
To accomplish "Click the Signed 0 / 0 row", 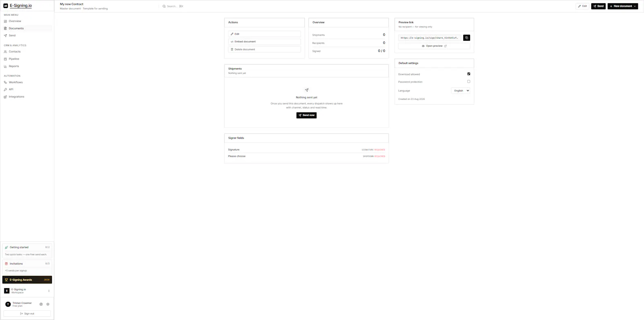I will (x=349, y=51).
